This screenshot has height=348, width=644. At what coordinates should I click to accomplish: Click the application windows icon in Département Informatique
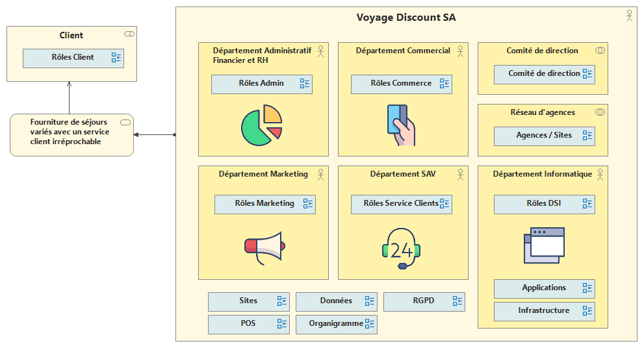pos(544,245)
